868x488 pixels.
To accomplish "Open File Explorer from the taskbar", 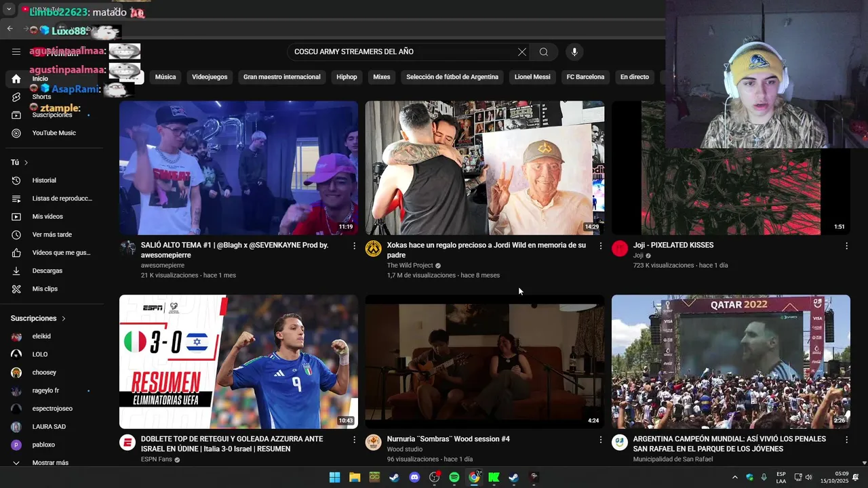I will pos(355,477).
